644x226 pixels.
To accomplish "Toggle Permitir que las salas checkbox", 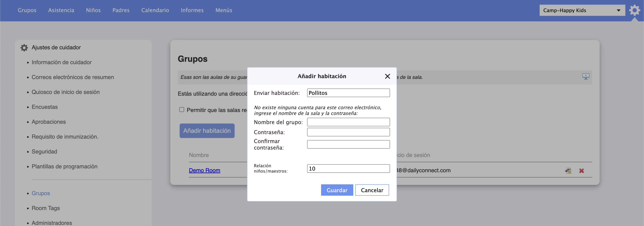I will point(182,110).
